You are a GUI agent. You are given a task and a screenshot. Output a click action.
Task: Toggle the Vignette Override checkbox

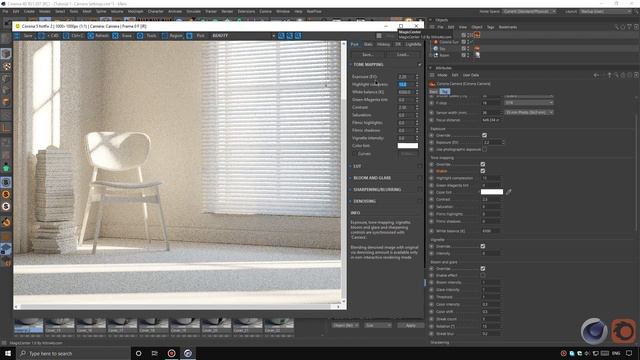pos(483,246)
